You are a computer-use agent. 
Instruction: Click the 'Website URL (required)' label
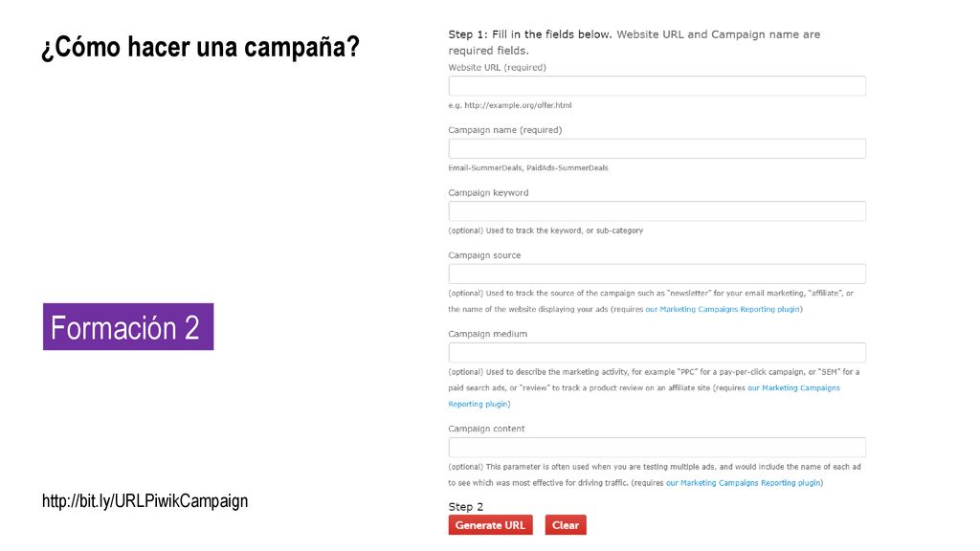(x=497, y=68)
